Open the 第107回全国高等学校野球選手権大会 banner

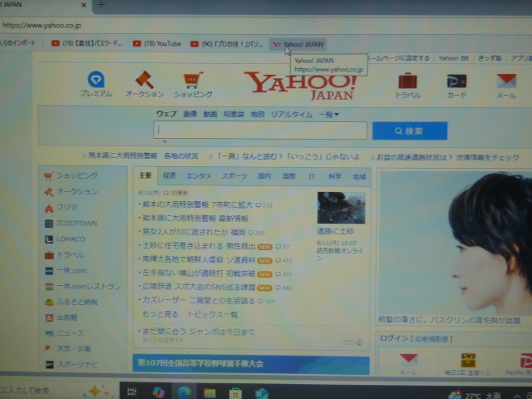click(x=250, y=364)
